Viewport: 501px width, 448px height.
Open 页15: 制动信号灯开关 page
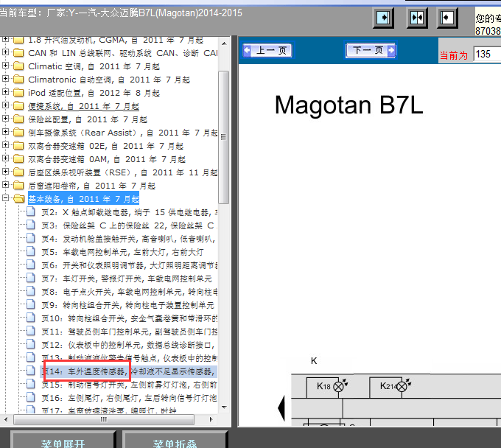[130, 385]
